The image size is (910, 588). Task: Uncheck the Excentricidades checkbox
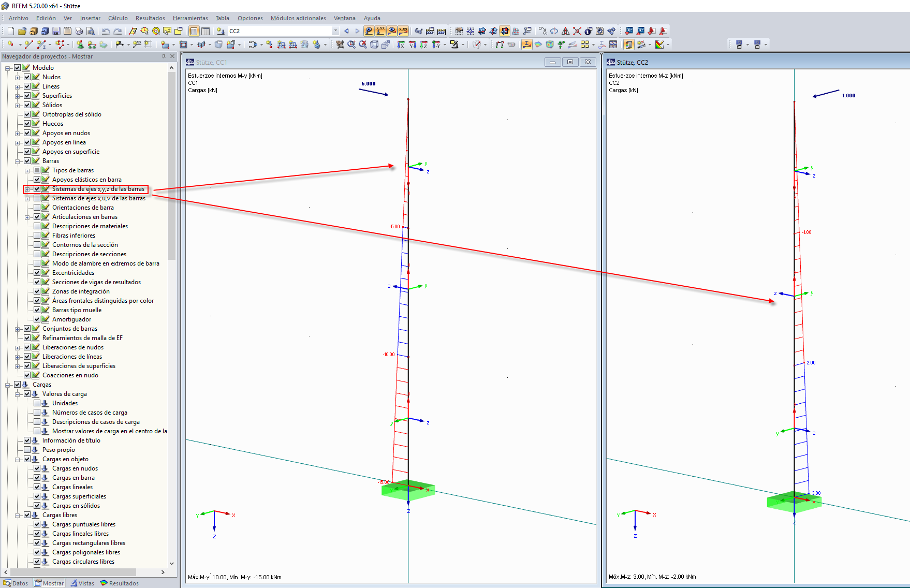pos(37,273)
